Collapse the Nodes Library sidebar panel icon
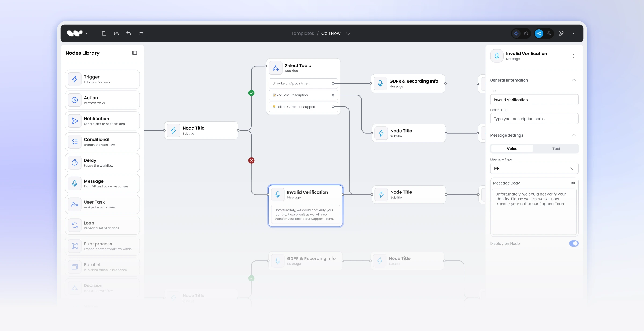Viewport: 644px width, 331px height. click(134, 53)
